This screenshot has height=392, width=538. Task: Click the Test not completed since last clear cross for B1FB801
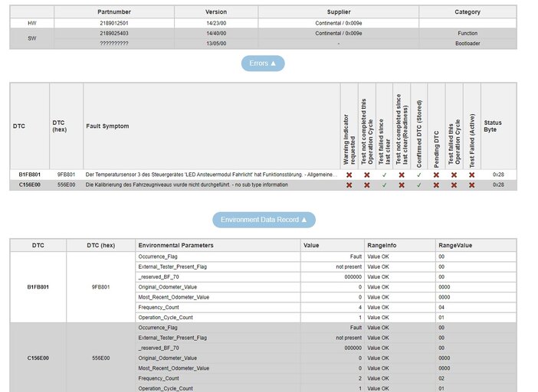click(402, 175)
